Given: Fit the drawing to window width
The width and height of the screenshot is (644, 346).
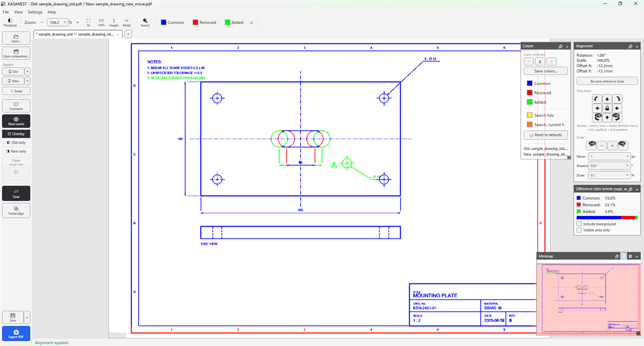Looking at the screenshot, I should point(127,22).
